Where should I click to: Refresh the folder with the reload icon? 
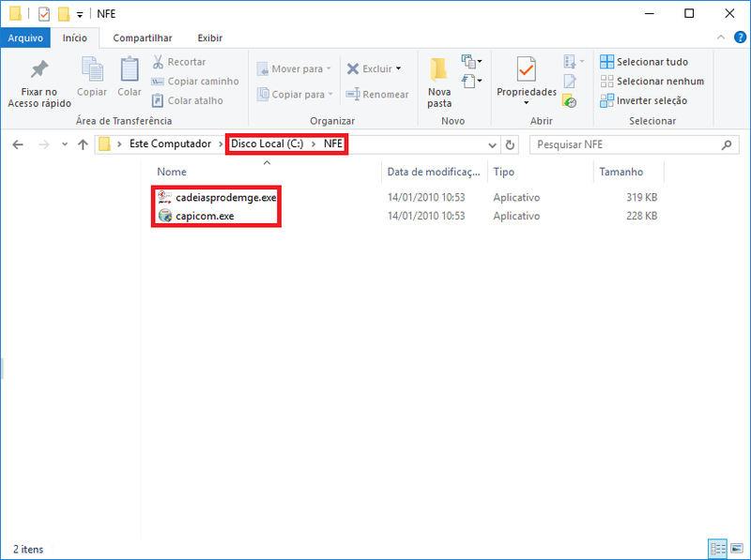pyautogui.click(x=511, y=145)
